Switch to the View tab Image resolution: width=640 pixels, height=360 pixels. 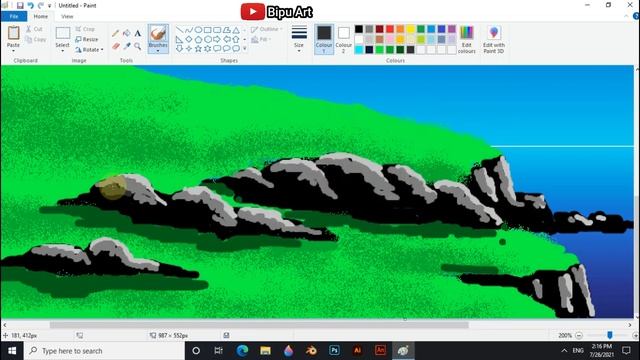[x=67, y=16]
